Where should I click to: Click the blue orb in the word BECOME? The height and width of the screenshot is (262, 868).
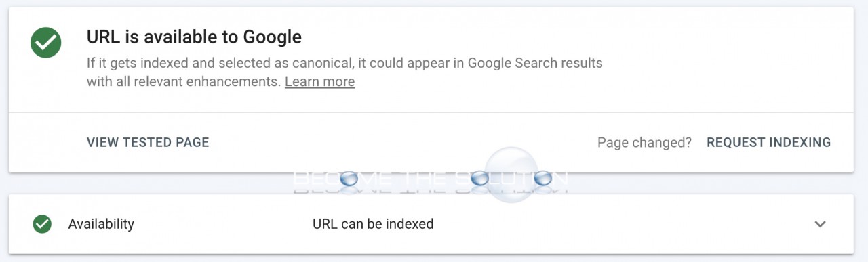[x=349, y=179]
